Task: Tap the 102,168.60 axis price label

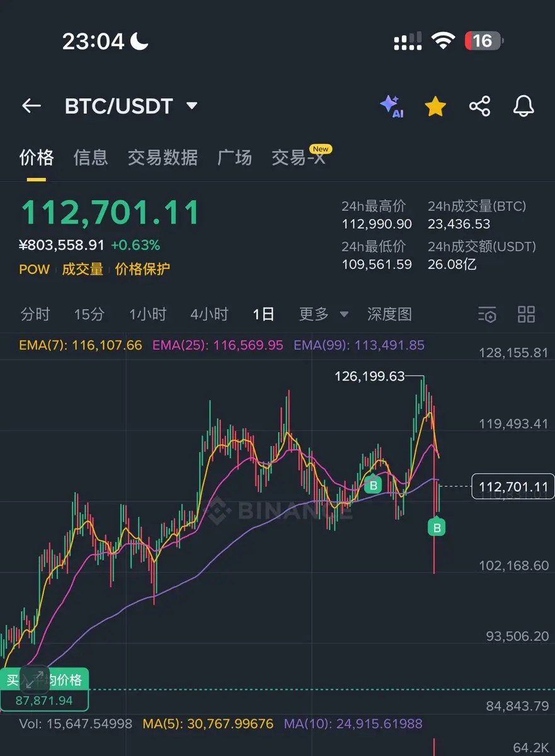Action: click(x=513, y=565)
